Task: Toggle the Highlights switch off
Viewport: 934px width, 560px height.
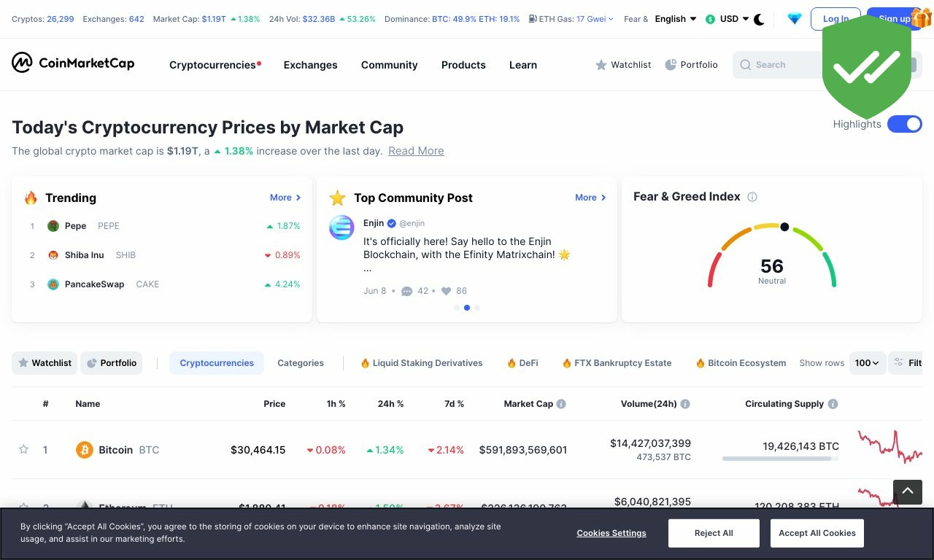Action: 905,124
